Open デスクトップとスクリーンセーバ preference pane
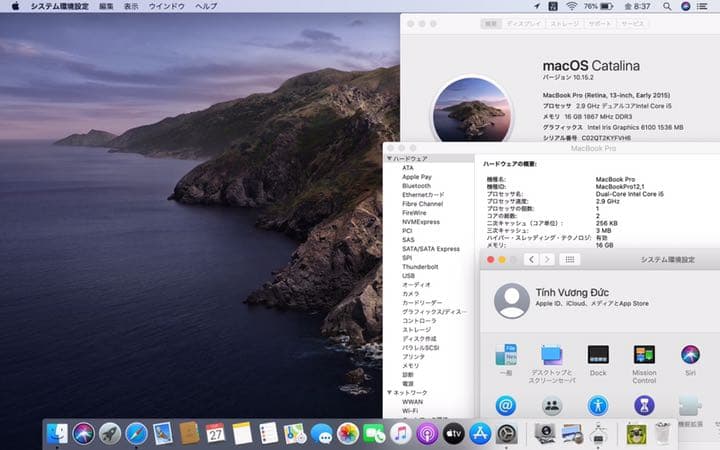Viewport: 720px width, 450px height. click(551, 364)
